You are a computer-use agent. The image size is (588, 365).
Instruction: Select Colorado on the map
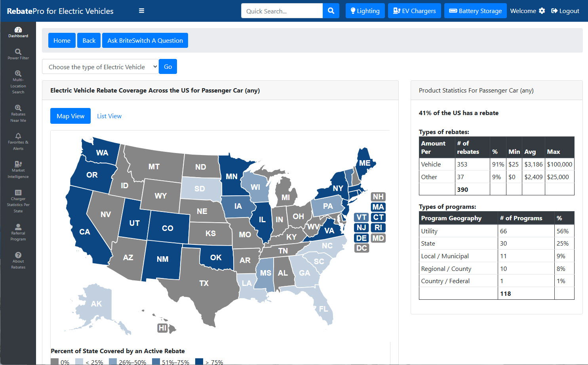[167, 228]
